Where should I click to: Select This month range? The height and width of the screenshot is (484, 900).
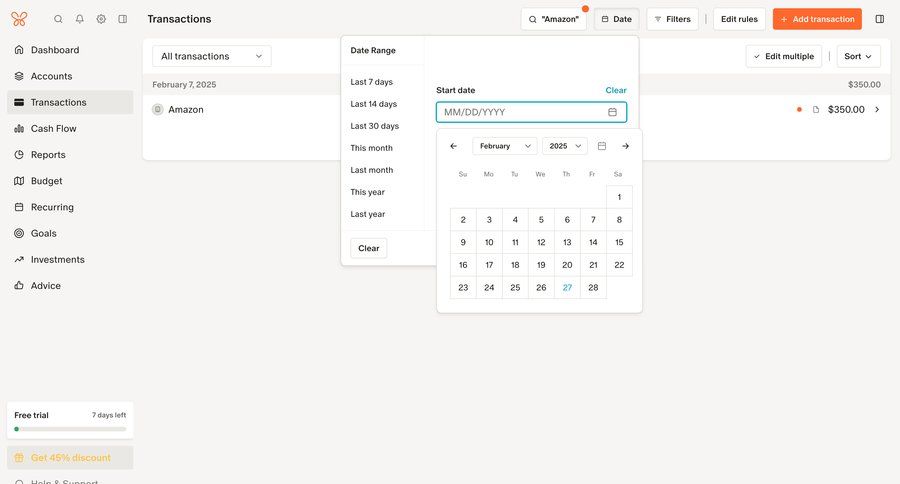coord(371,148)
